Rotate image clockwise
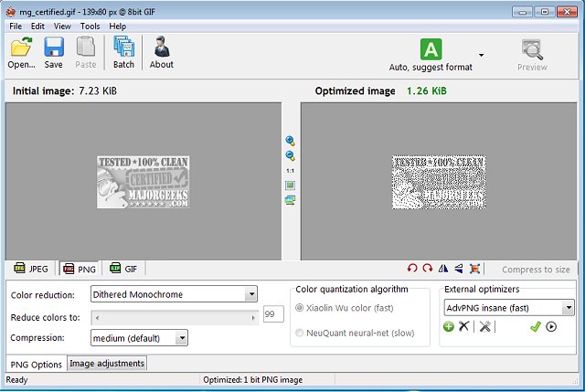This screenshot has height=392, width=585. click(x=428, y=268)
